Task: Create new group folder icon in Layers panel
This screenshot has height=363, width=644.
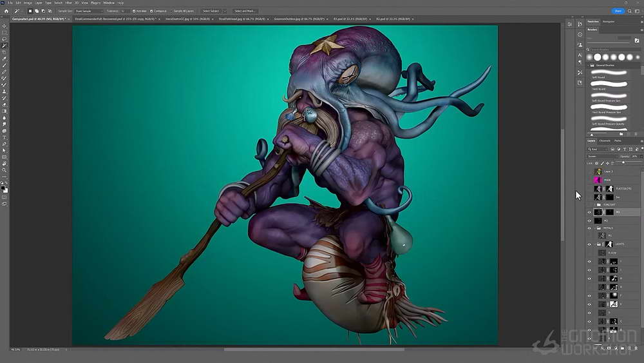Action: pyautogui.click(x=623, y=348)
